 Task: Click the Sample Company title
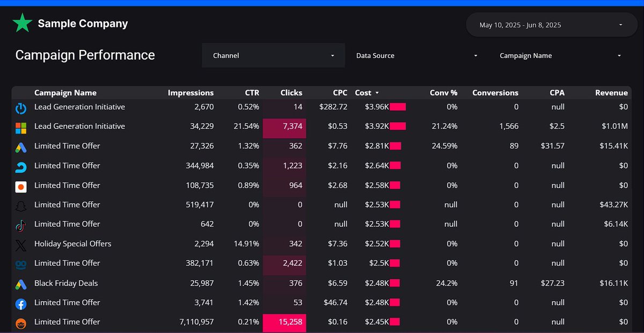pos(83,24)
